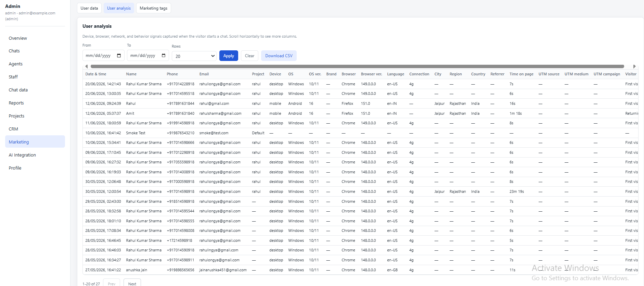Click phone number +919876543210

[x=180, y=133]
